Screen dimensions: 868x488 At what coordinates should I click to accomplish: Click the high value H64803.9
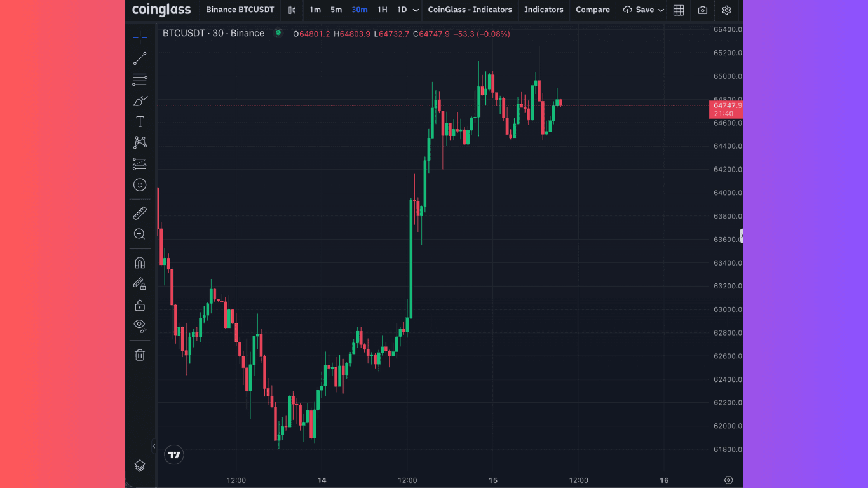pos(351,34)
